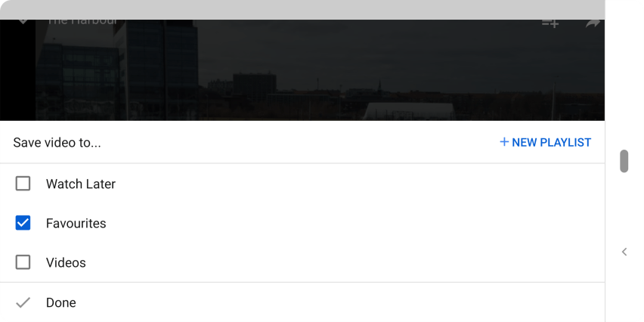Viewport: 644px width, 322px height.
Task: Share the video using the arrow icon
Action: click(x=593, y=23)
